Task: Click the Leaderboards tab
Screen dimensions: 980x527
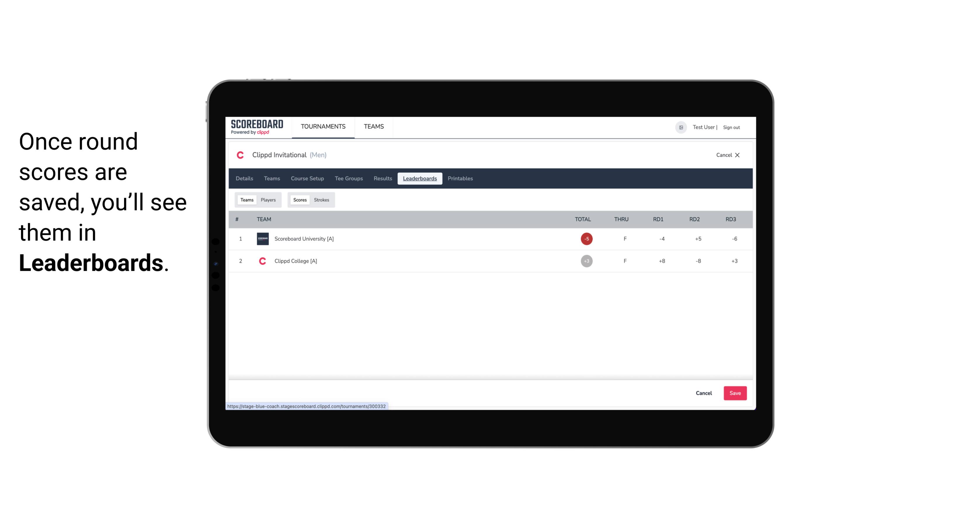Action: pos(420,179)
